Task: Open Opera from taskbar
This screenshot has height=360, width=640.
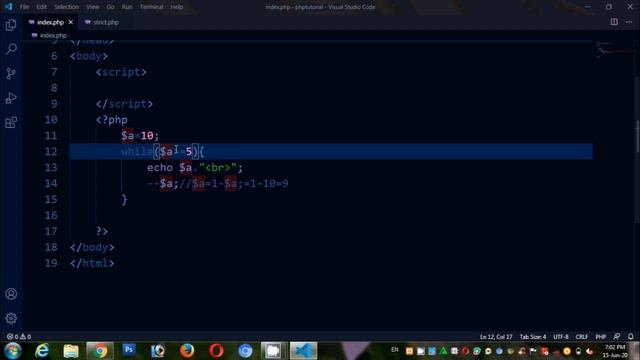Action: click(x=216, y=351)
